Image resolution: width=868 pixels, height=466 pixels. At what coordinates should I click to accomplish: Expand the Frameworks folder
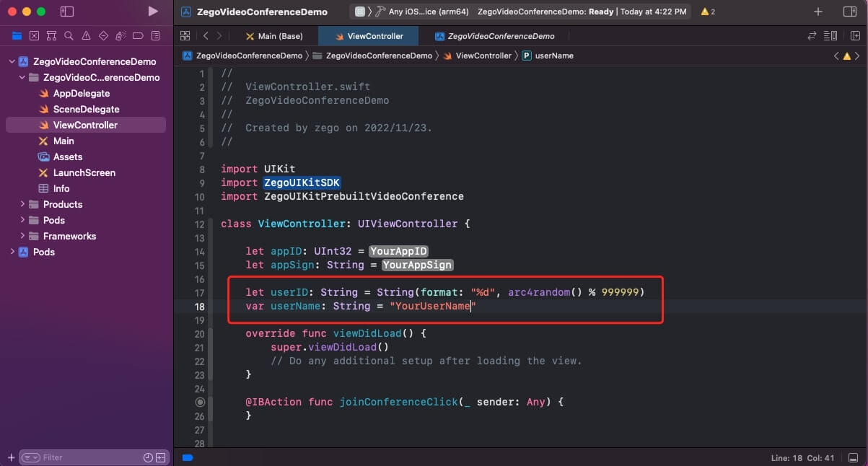pyautogui.click(x=22, y=236)
